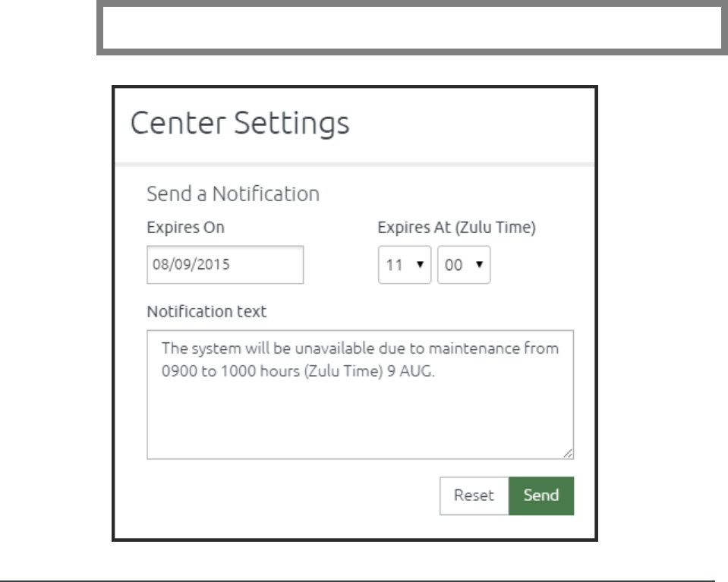The width and height of the screenshot is (728, 582).
Task: Open the minutes dropdown showing 00
Action: [x=464, y=265]
